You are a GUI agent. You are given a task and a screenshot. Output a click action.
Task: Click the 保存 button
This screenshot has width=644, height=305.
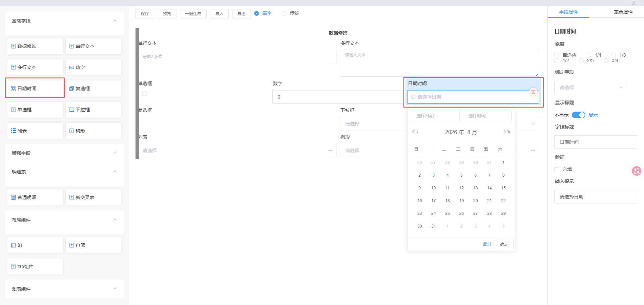tap(145, 14)
